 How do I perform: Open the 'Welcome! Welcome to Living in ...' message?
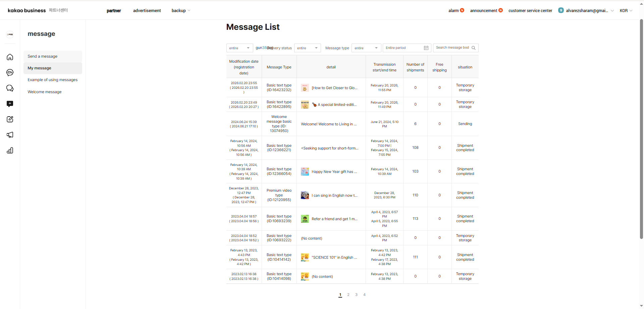[x=329, y=124]
